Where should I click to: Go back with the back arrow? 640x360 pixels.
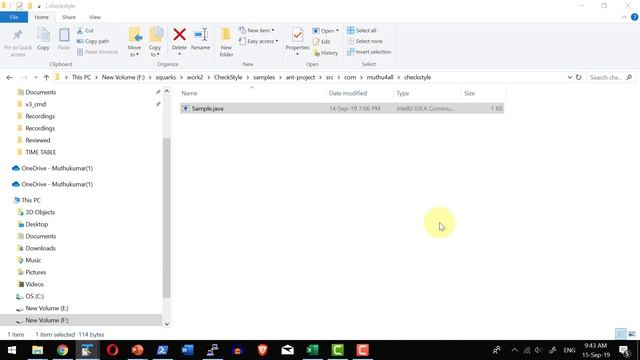point(9,77)
